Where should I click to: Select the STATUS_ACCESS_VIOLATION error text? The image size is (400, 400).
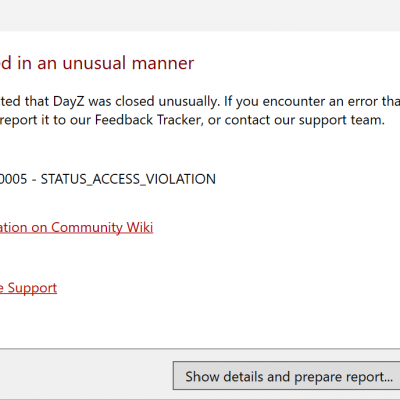(x=128, y=179)
